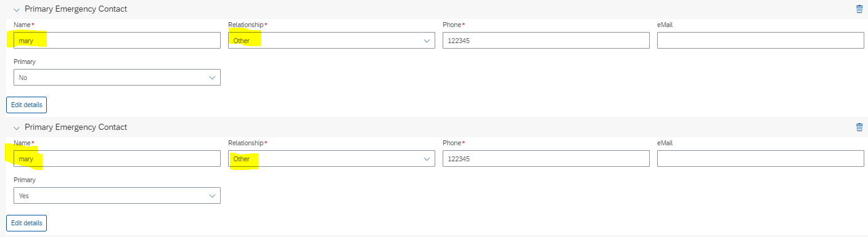Click the second Primary Emergency Contact header title

[76, 127]
